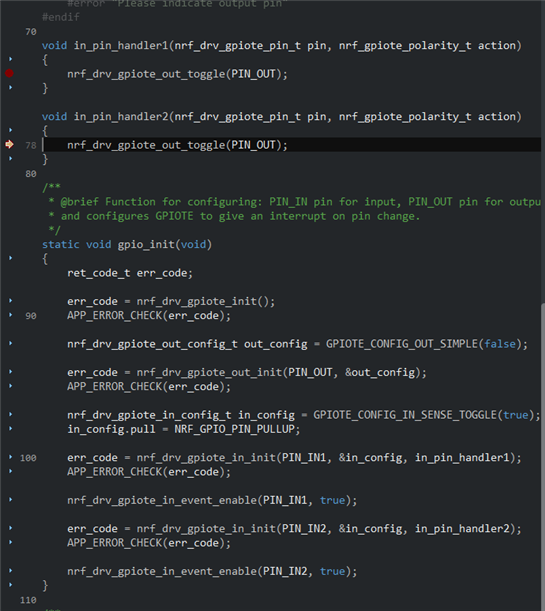545x611 pixels.
Task: Click the current execution arrow at line 78
Action: pyautogui.click(x=9, y=145)
